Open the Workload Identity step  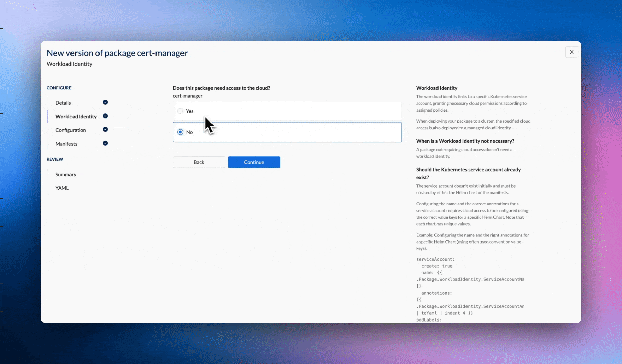(x=76, y=117)
